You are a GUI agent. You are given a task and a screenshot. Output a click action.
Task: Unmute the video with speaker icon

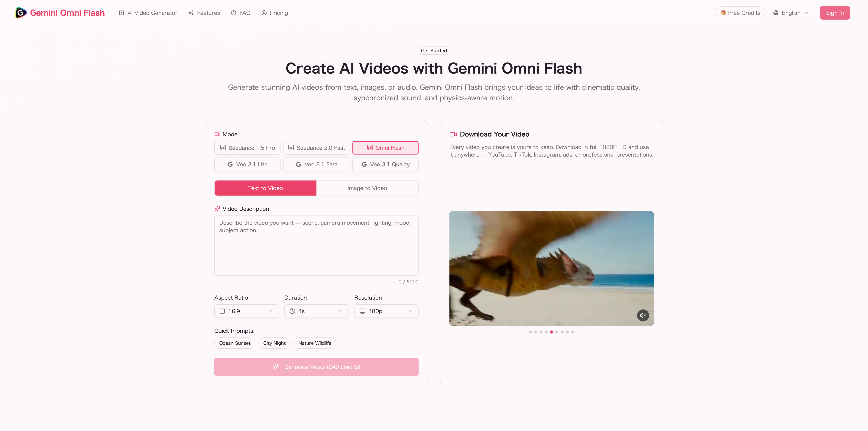point(643,315)
